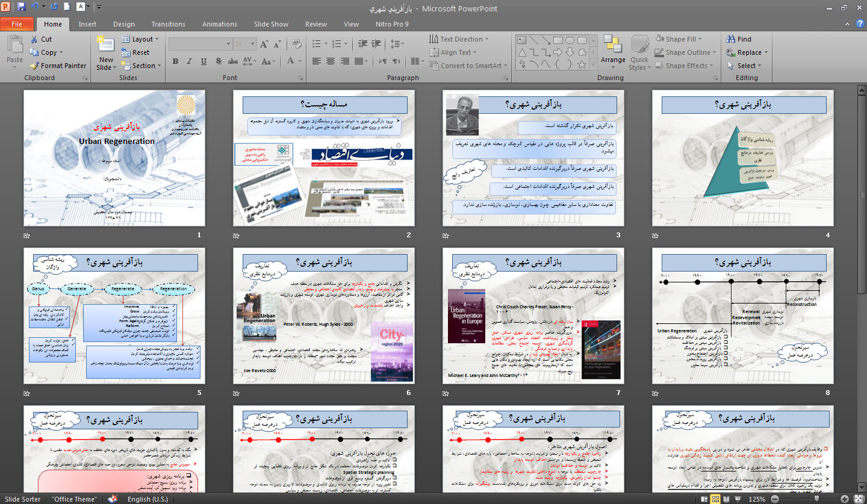Switch to the Insert tab
The width and height of the screenshot is (867, 504).
pyautogui.click(x=87, y=24)
